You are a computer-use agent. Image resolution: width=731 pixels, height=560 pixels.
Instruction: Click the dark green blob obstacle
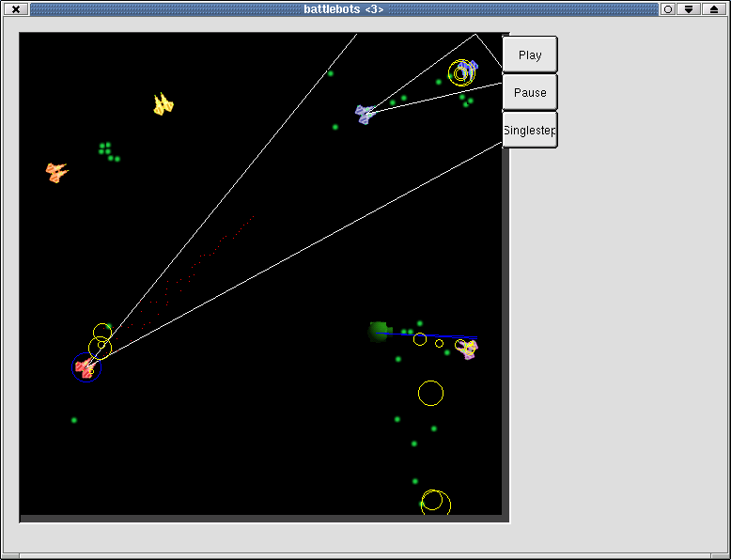coord(378,332)
